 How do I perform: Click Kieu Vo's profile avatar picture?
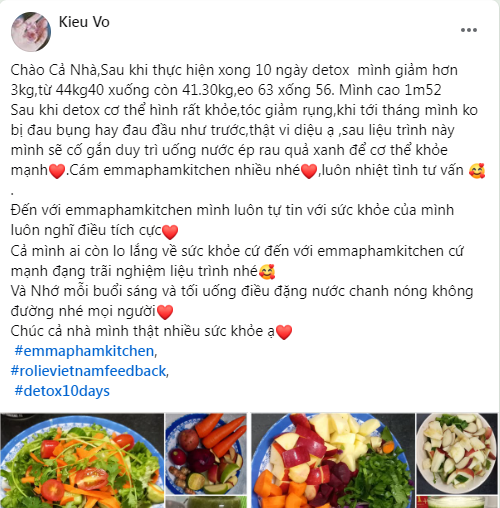(x=31, y=32)
